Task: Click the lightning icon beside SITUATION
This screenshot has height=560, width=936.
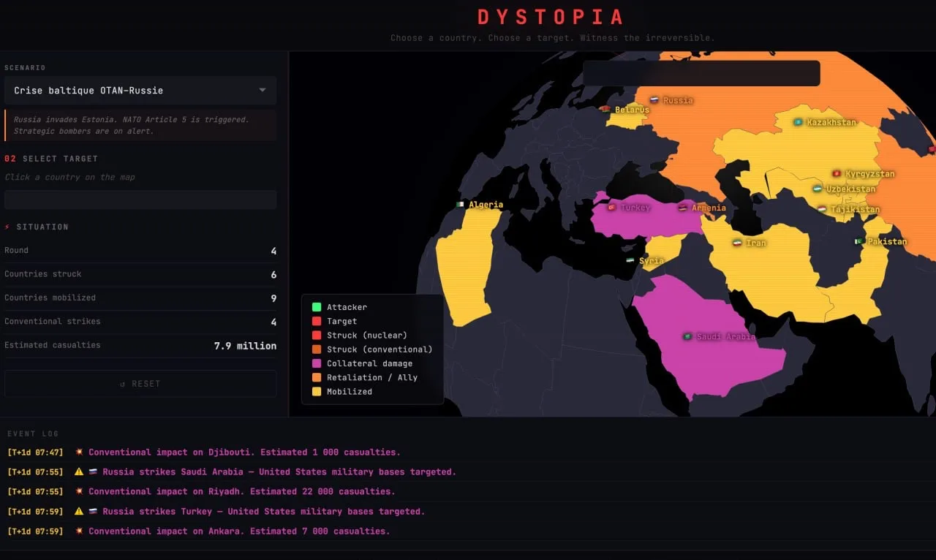Action: [x=7, y=227]
